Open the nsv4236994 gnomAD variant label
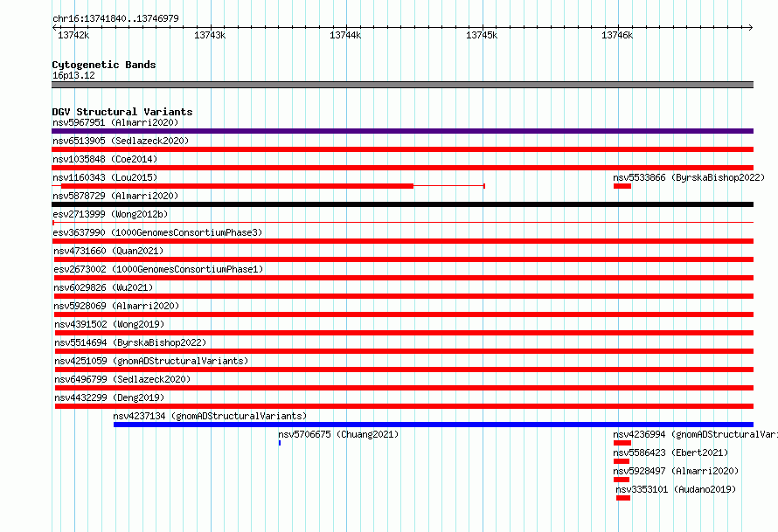 pyautogui.click(x=695, y=434)
